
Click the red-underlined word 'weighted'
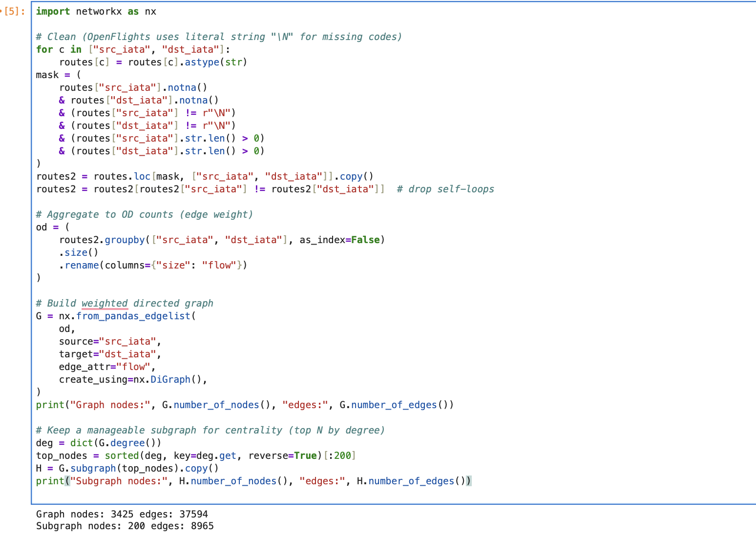coord(105,303)
